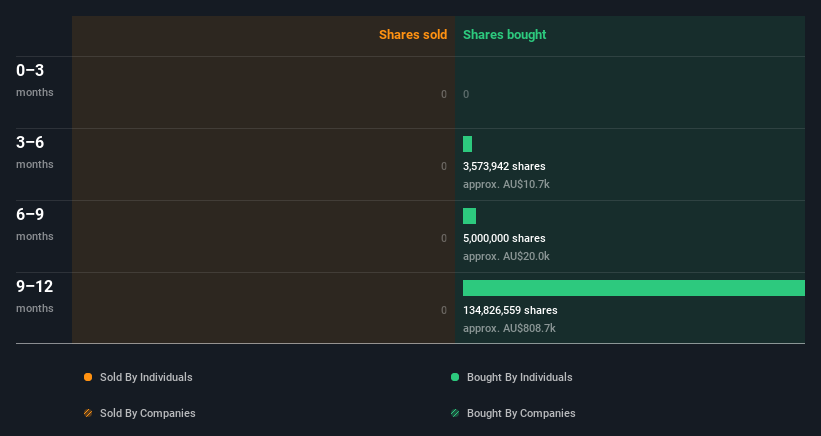The image size is (821, 436).
Task: Click the approx. AU$10.7k amount
Action: (x=506, y=184)
